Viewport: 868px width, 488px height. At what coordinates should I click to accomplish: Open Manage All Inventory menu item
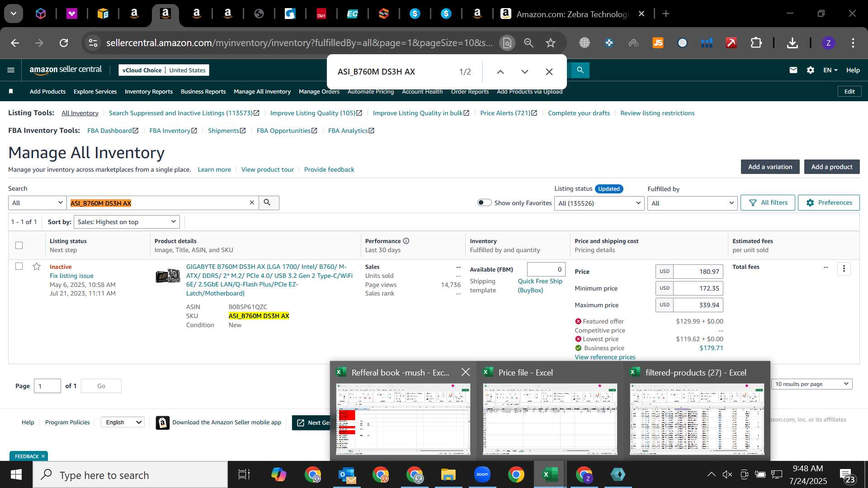[x=262, y=91]
